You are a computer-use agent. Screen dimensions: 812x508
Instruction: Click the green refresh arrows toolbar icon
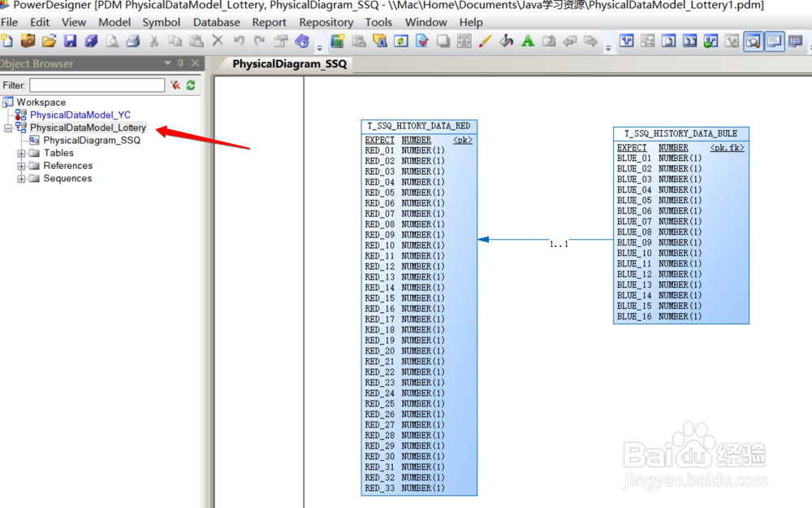click(x=401, y=41)
